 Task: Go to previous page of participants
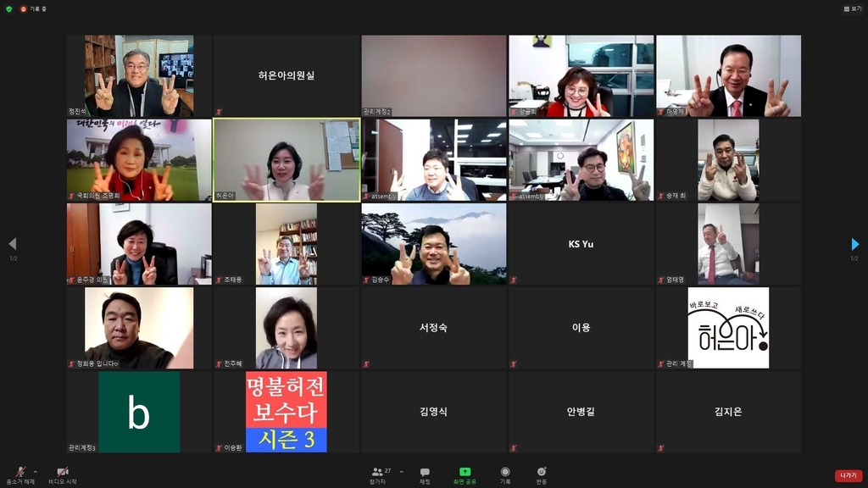(12, 245)
